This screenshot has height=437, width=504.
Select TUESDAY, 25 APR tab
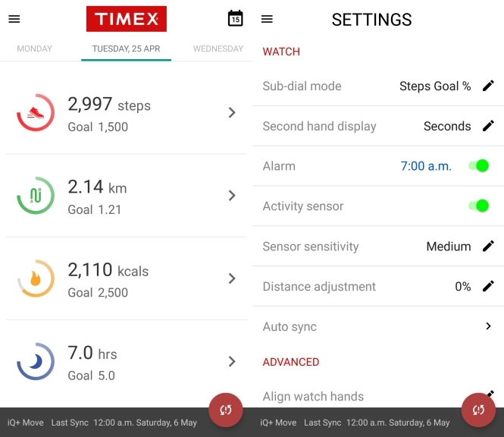126,49
